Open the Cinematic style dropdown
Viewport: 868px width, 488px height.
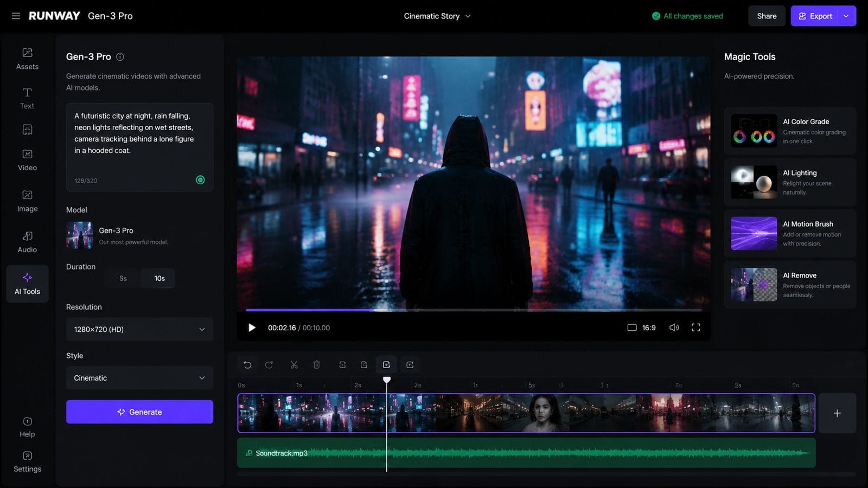(x=139, y=378)
